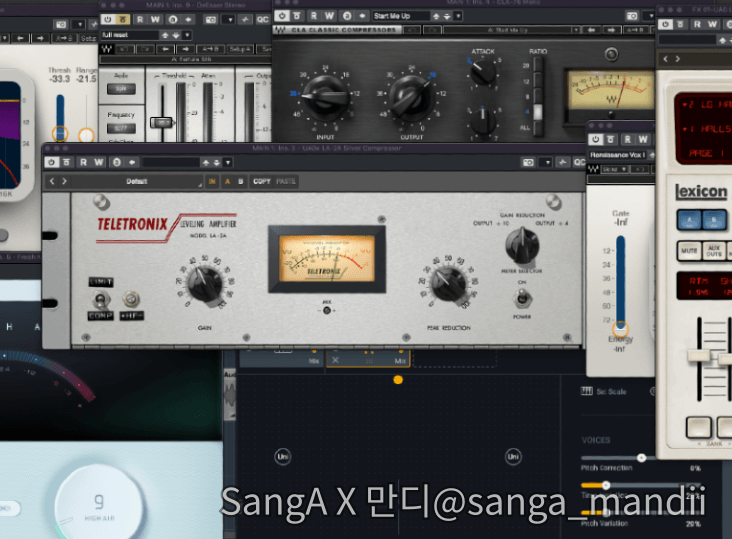The height and width of the screenshot is (539, 732).
Task: Click the CLA-76 Attack knob
Action: pyautogui.click(x=483, y=71)
